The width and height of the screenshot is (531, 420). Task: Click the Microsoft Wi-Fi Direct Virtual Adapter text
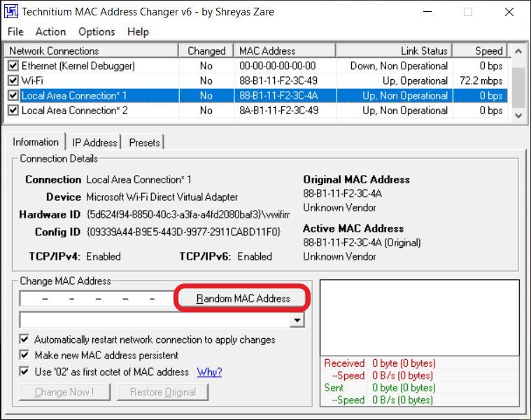coord(162,197)
